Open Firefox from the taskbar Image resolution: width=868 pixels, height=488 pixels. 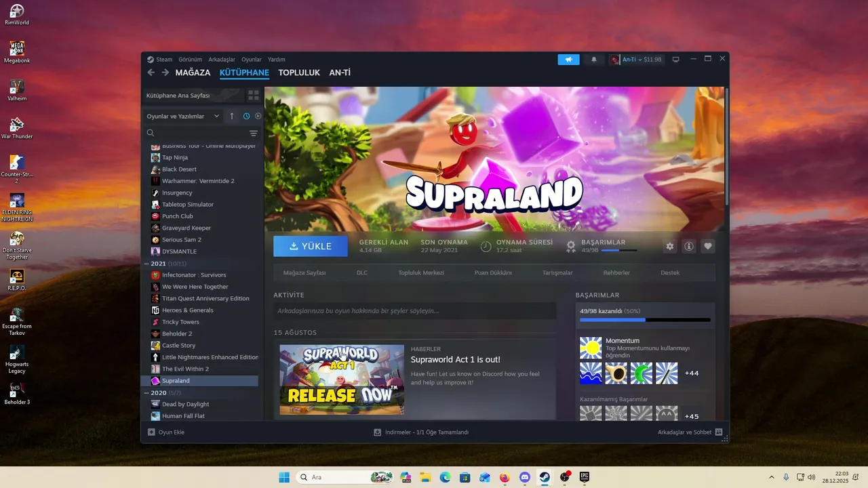pos(505,477)
